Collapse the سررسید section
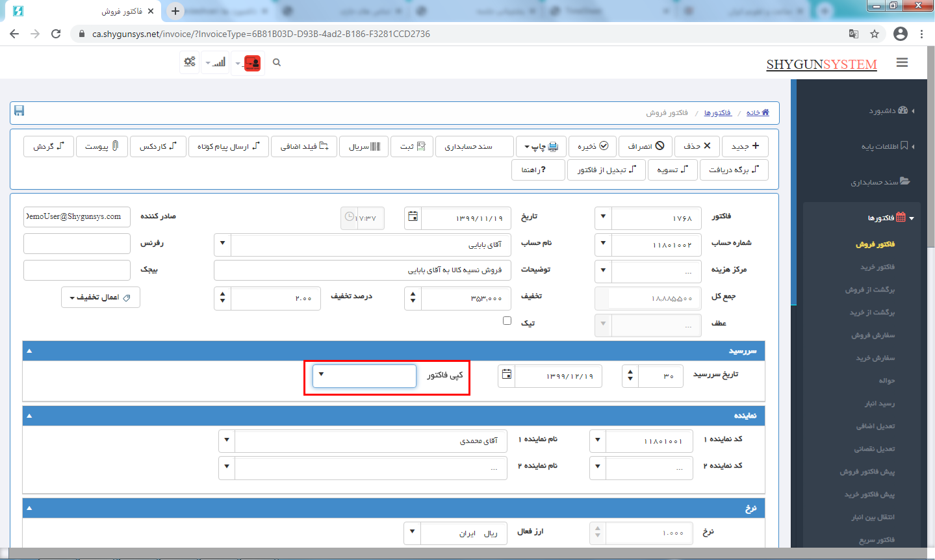Screen dimensions: 935x560 pos(29,351)
